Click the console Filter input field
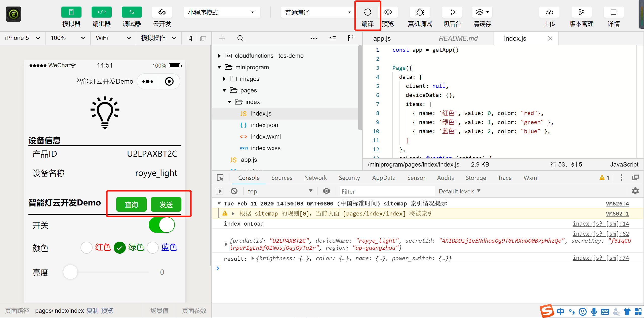 point(387,191)
